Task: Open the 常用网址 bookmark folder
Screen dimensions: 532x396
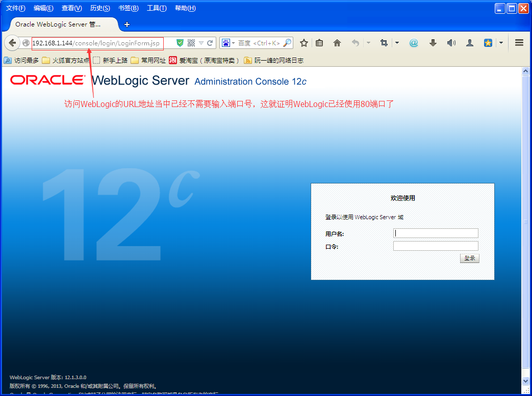Action: [148, 60]
